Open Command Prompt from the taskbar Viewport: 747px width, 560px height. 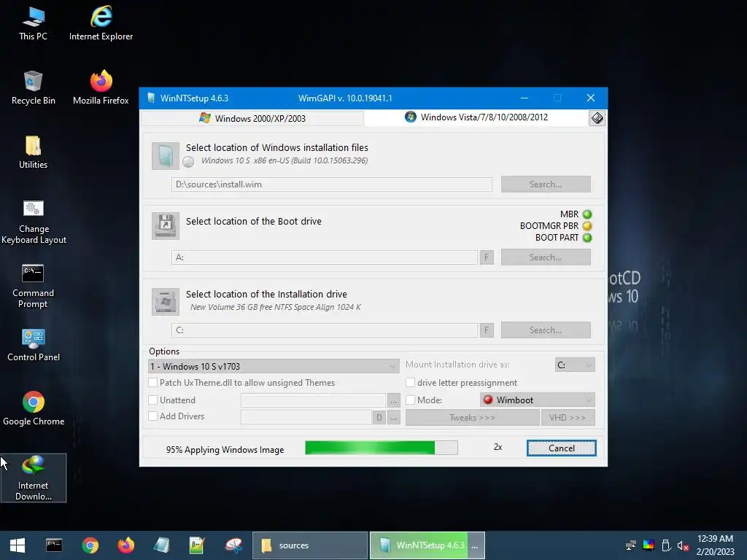54,545
